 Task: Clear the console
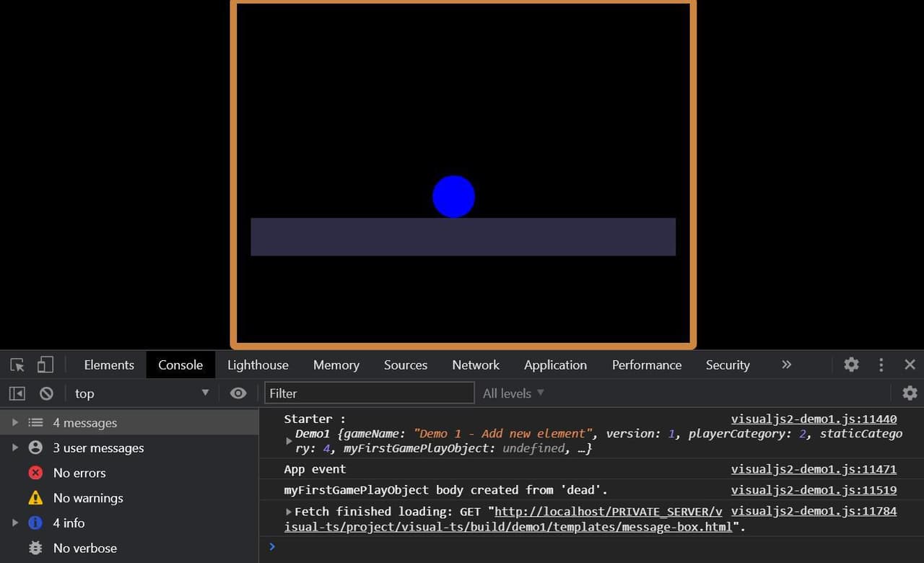pyautogui.click(x=46, y=393)
